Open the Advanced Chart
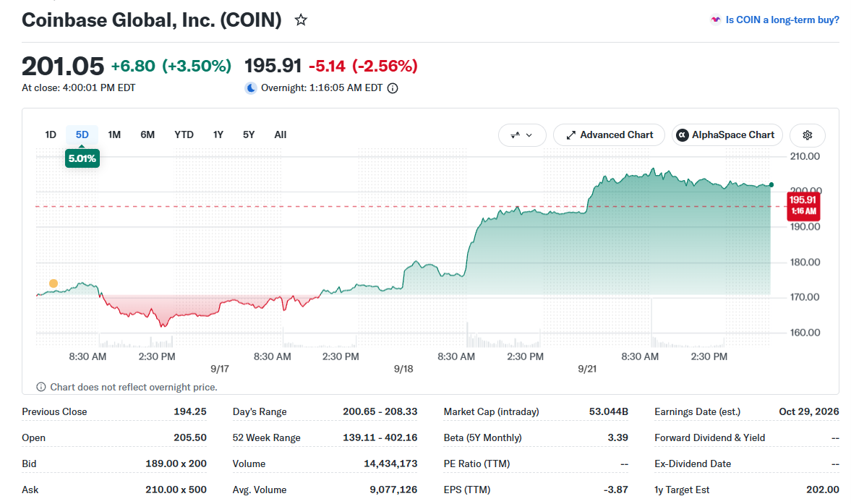The image size is (851, 504). 609,135
